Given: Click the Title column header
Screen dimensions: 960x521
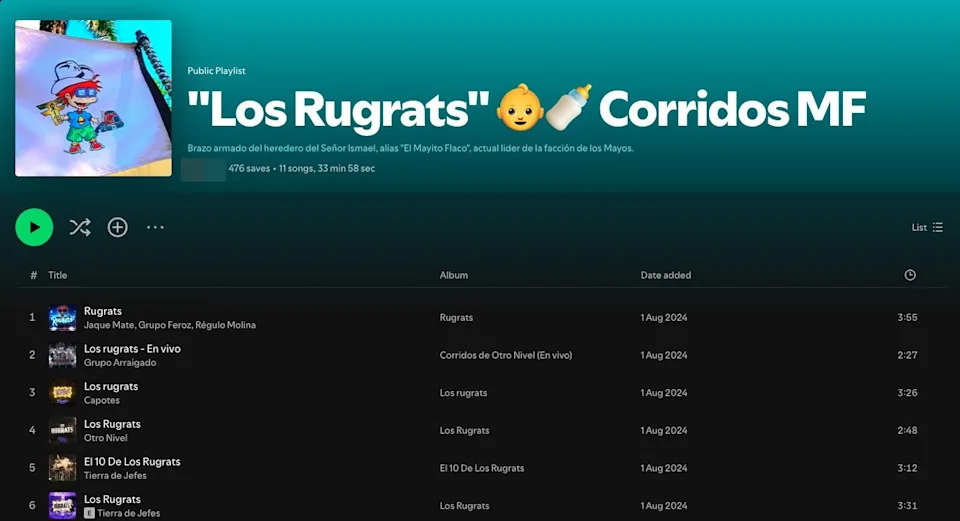Looking at the screenshot, I should tap(58, 275).
